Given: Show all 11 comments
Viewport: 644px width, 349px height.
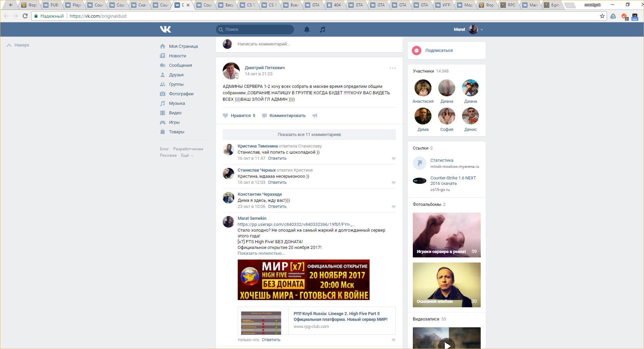Looking at the screenshot, I should coord(309,135).
